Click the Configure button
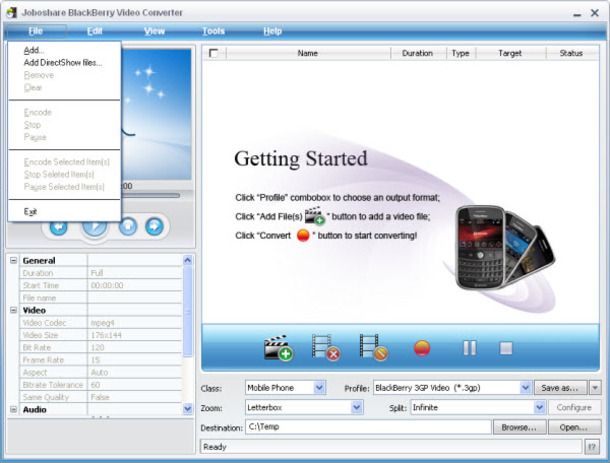This screenshot has height=463, width=610. (x=574, y=407)
